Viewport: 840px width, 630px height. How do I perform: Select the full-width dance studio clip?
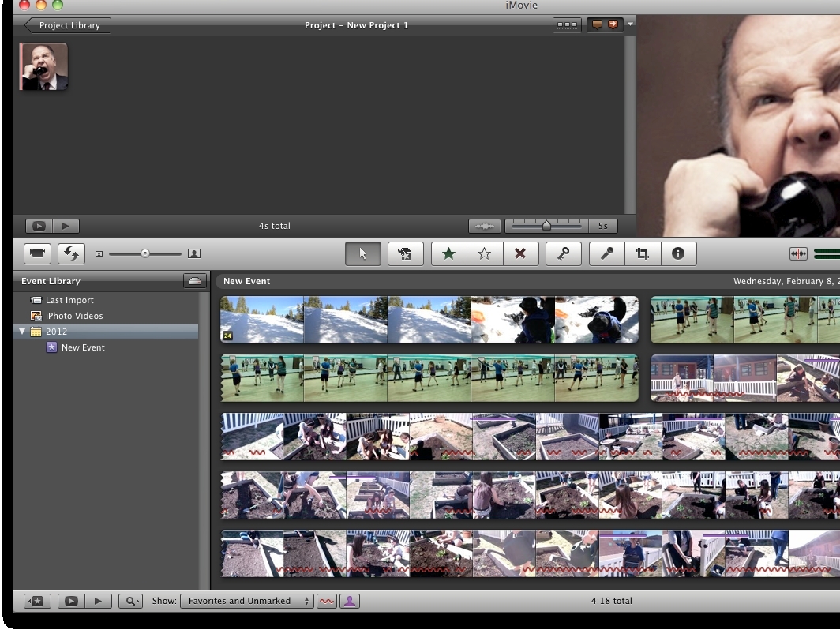tap(429, 378)
